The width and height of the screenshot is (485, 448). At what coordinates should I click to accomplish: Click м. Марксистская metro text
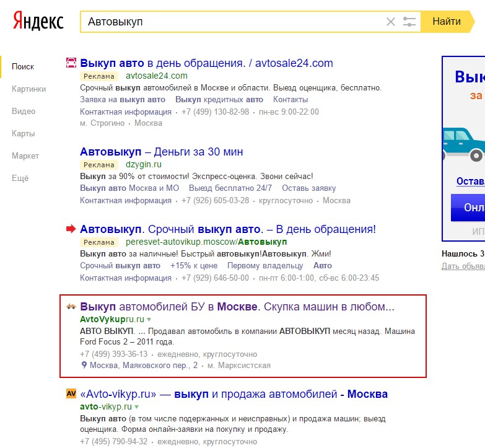(239, 366)
